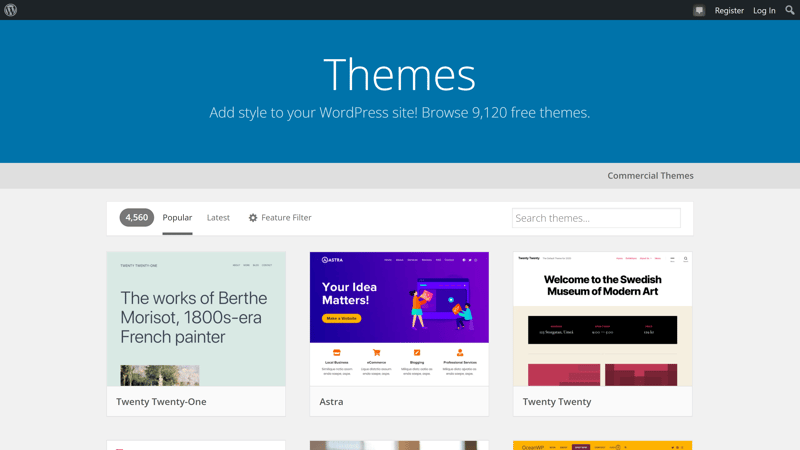Open the Register link
The width and height of the screenshot is (800, 450).
(x=729, y=10)
